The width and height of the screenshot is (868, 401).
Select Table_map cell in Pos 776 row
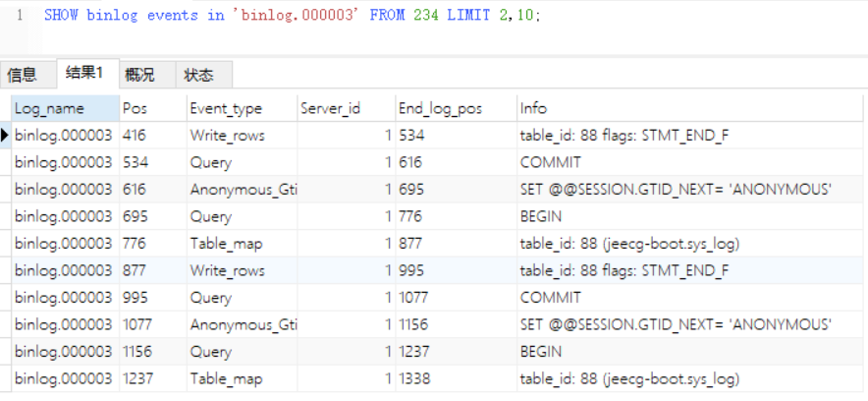click(x=242, y=244)
